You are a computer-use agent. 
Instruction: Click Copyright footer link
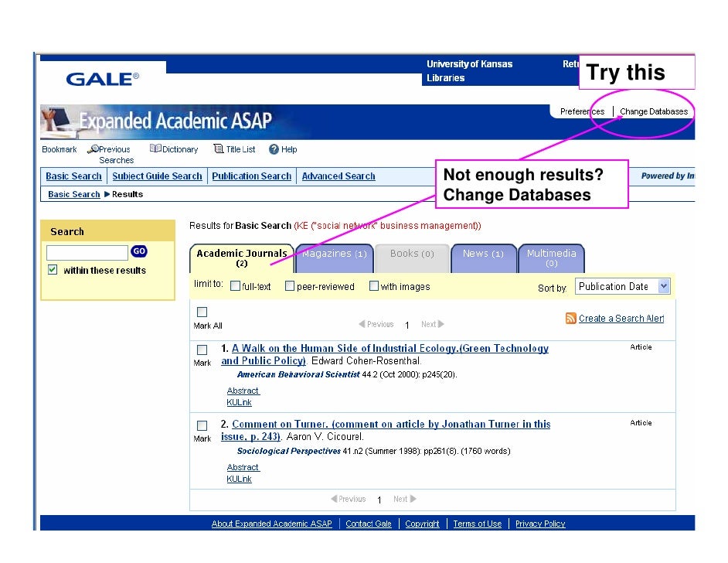point(422,524)
